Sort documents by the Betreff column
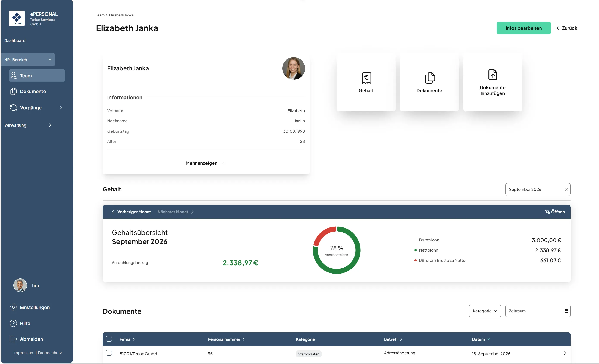The image size is (599, 364). (393, 339)
